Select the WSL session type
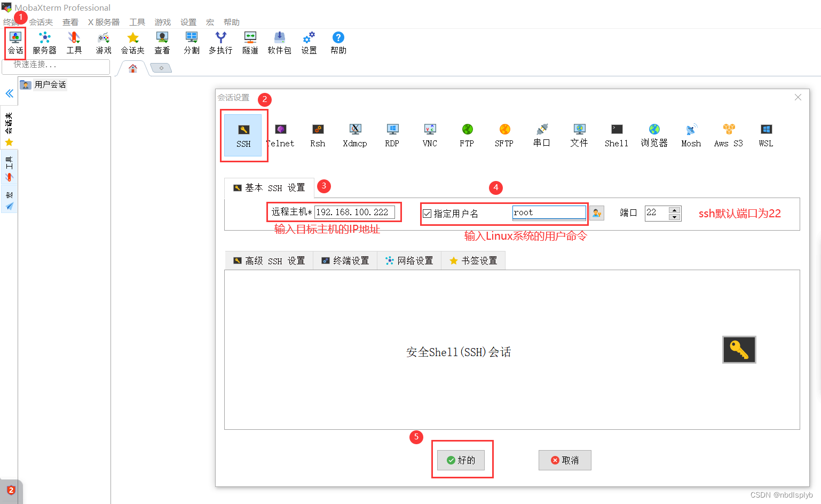This screenshot has height=504, width=821. [766, 136]
